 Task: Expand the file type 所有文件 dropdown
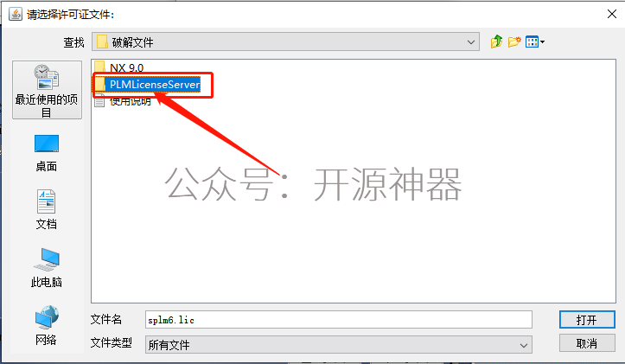click(339, 344)
